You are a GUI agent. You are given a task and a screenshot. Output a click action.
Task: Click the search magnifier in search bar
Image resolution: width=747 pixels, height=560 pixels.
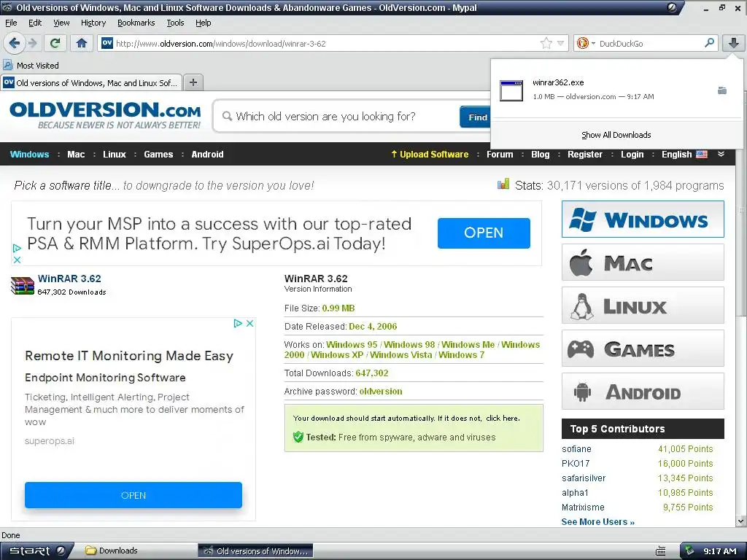tap(709, 43)
